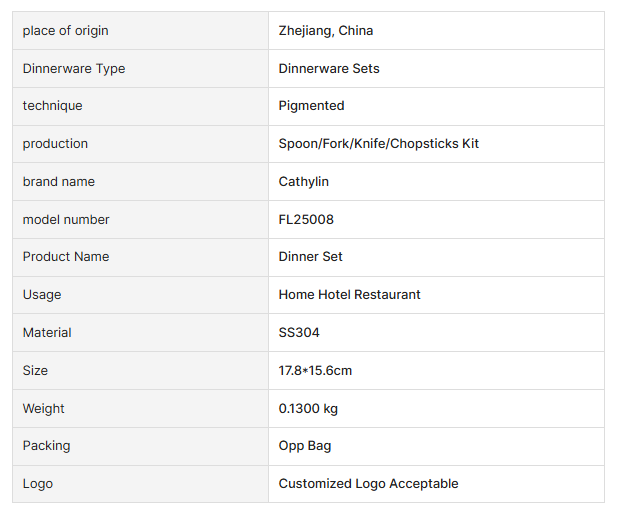Select the 'SS304' material value
The height and width of the screenshot is (514, 620).
click(x=299, y=333)
